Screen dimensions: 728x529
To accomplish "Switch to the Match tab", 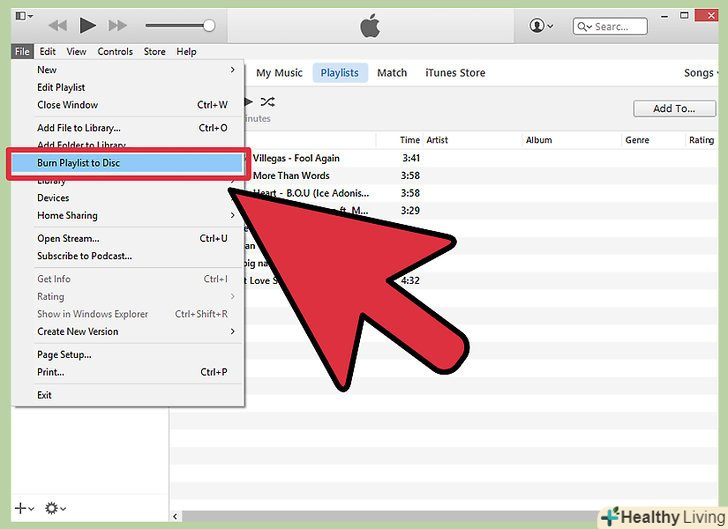I will coord(392,73).
